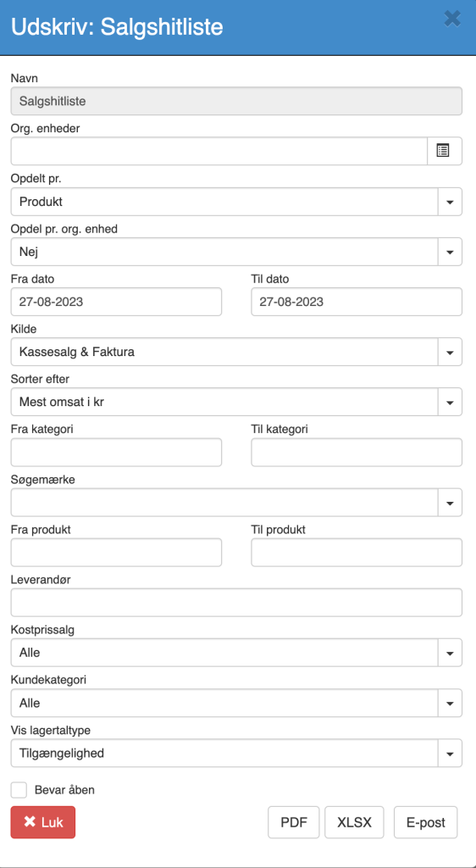The height and width of the screenshot is (868, 476).
Task: Select the Til dato field
Action: [357, 302]
